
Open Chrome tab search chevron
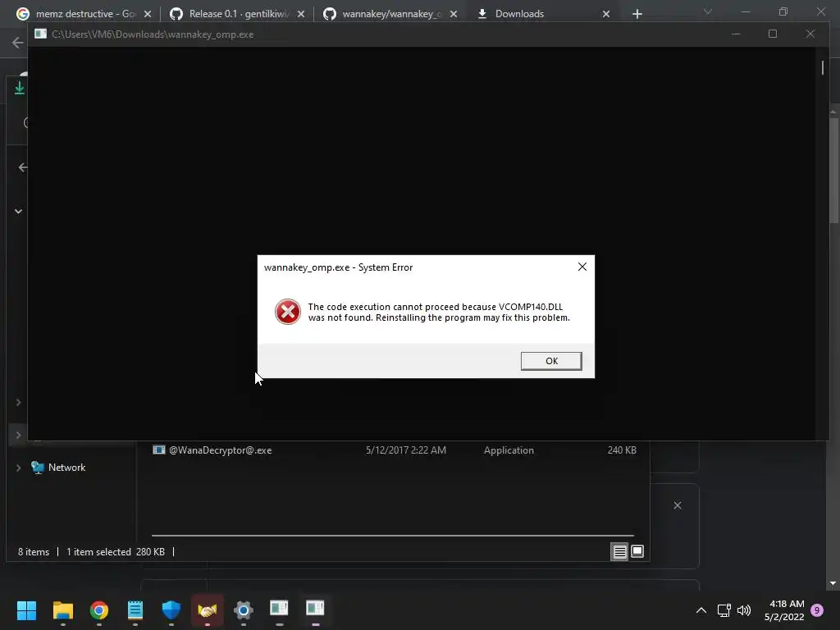click(708, 11)
